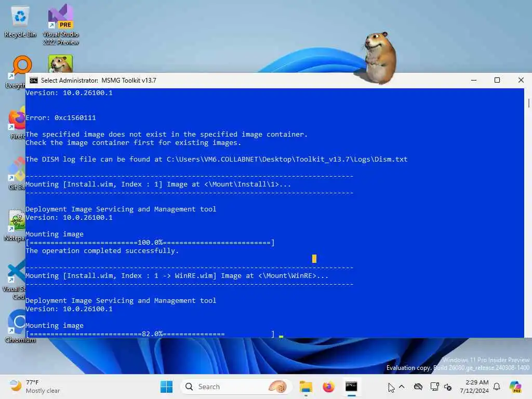Click the muted volume tray icon

pyautogui.click(x=448, y=387)
